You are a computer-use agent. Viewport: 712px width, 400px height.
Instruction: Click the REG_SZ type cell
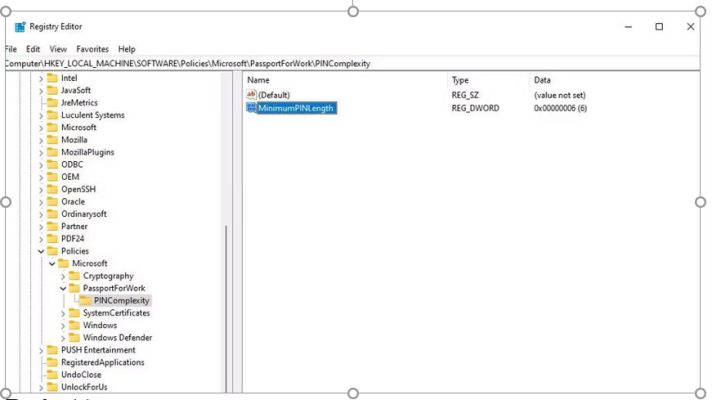click(465, 95)
